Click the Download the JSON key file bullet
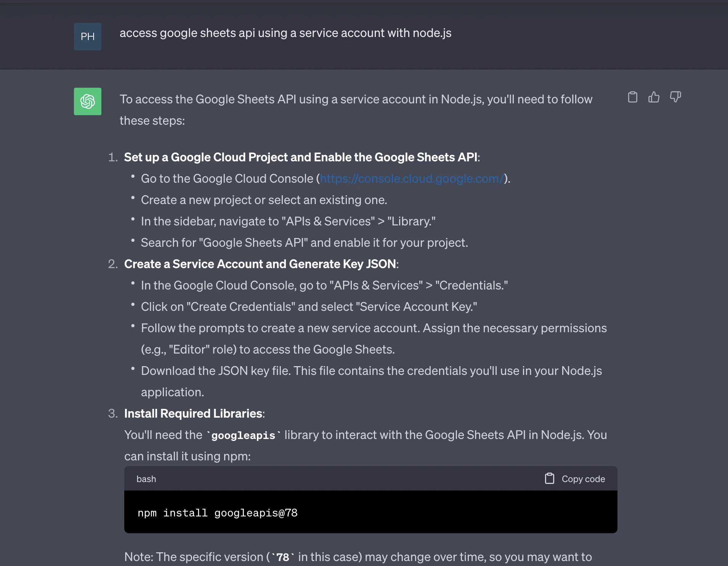Screen dimensions: 728x566 (371, 371)
